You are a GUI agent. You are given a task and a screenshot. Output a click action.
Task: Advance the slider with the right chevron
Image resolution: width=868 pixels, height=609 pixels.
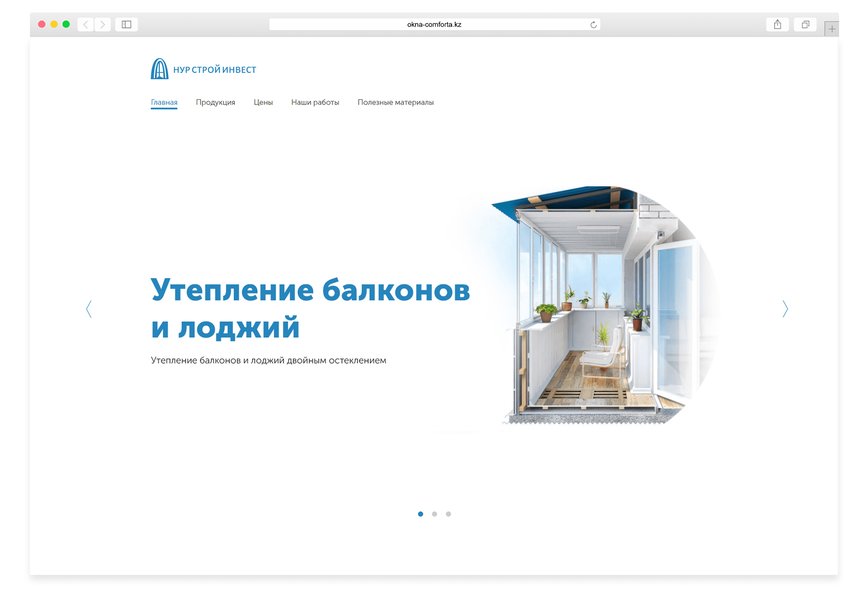pyautogui.click(x=785, y=309)
